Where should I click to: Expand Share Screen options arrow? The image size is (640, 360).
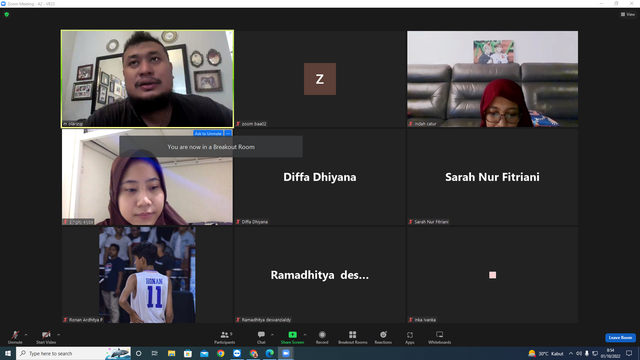tap(305, 335)
